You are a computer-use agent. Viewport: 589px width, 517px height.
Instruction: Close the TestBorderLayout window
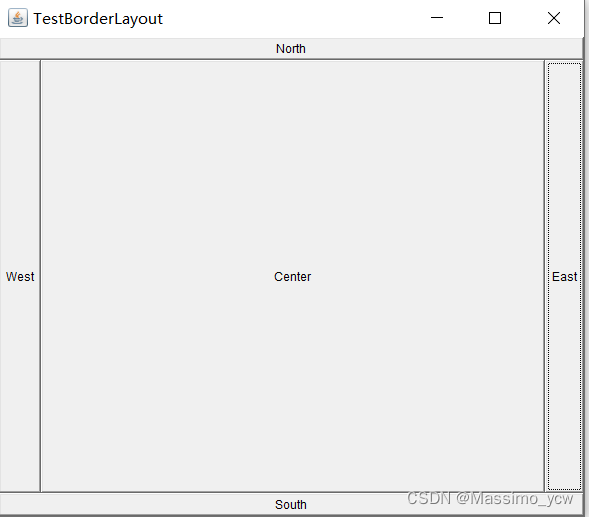[x=554, y=18]
